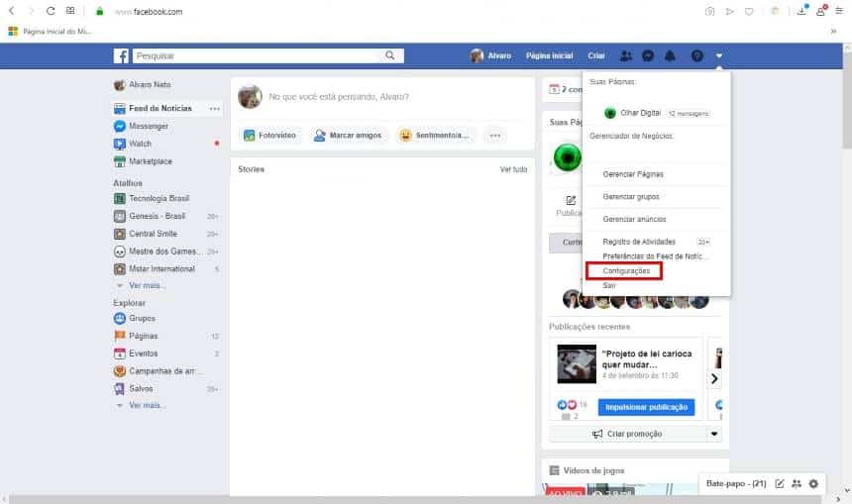Viewport: 852px width, 504px height.
Task: Select Registro de Atividades menu item
Action: pos(639,242)
